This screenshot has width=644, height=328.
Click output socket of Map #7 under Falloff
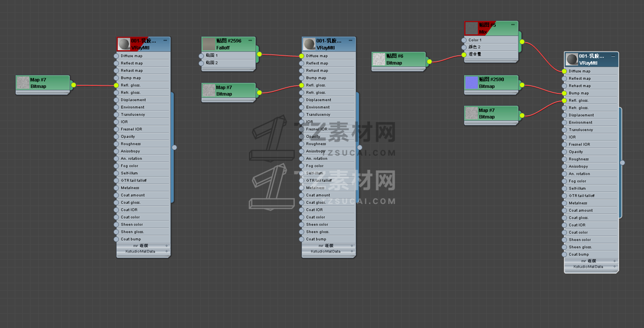259,93
